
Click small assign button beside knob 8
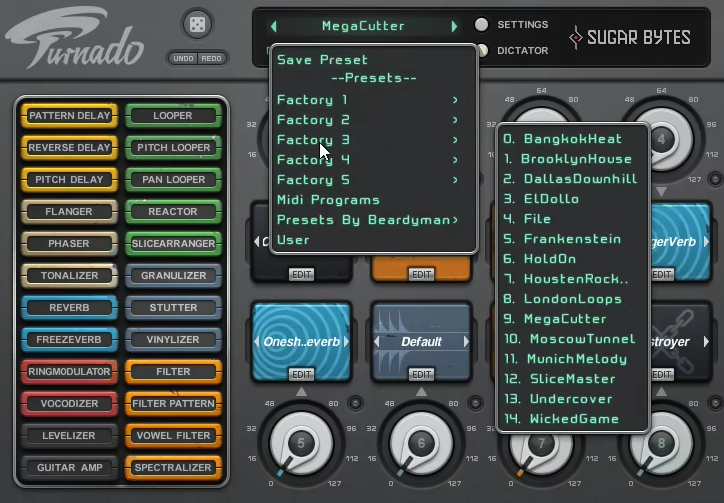[715, 403]
